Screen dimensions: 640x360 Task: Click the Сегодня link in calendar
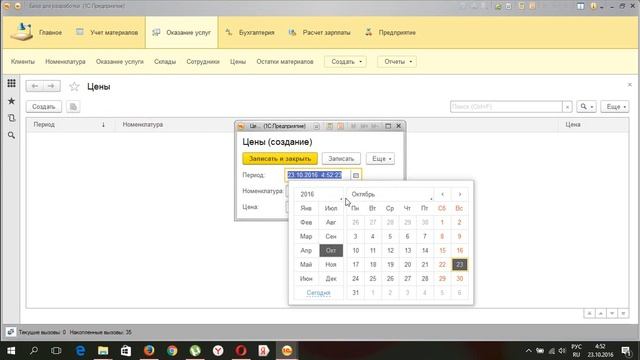[x=318, y=293]
